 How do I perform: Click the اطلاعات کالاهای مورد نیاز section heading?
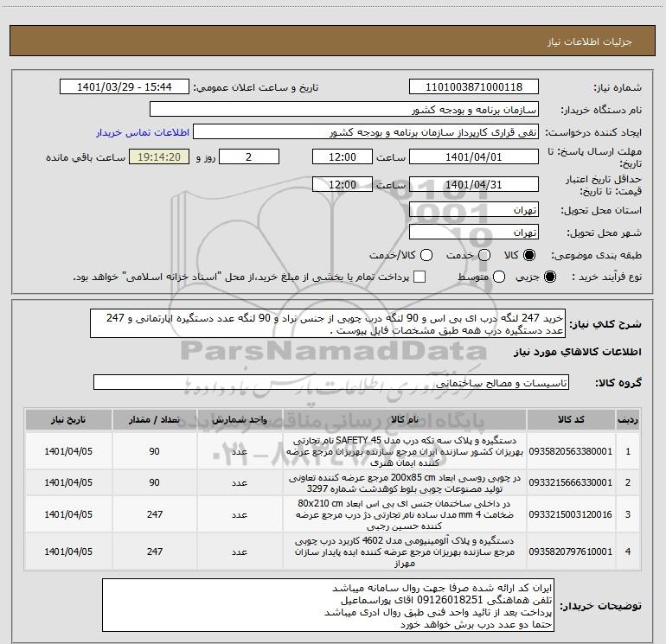coord(578,352)
